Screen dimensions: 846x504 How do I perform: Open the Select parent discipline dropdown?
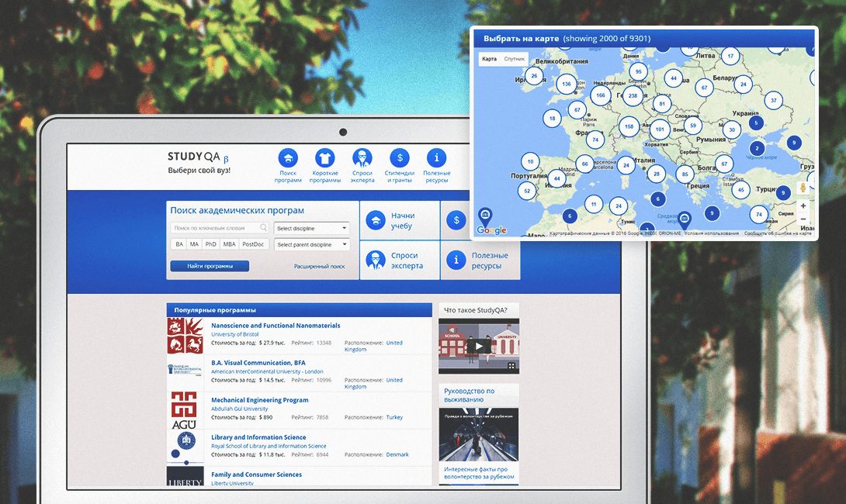311,244
